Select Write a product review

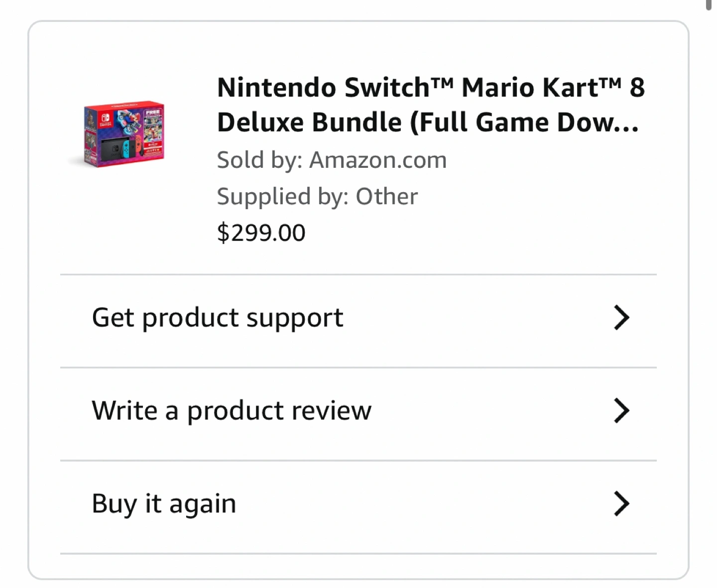click(x=232, y=411)
